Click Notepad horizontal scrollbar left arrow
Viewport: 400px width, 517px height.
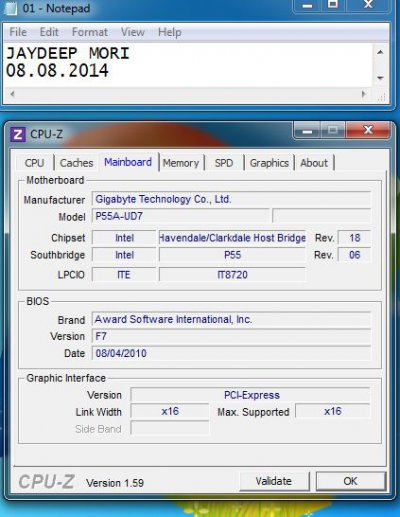click(12, 94)
